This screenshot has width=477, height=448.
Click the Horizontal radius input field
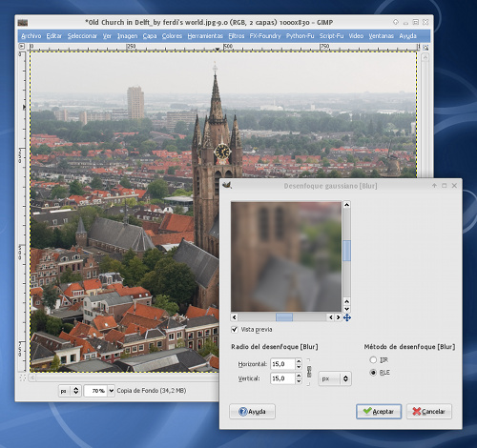click(282, 364)
